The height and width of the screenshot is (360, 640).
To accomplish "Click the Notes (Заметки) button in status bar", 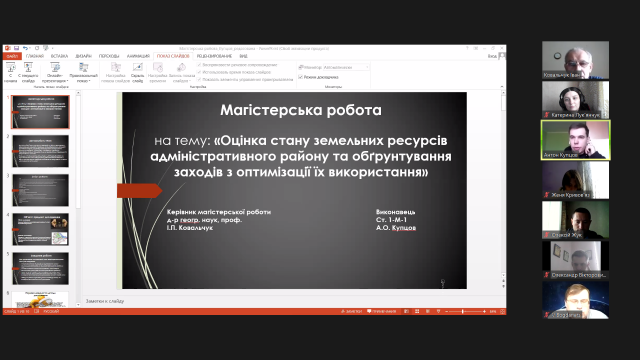I will pyautogui.click(x=351, y=311).
